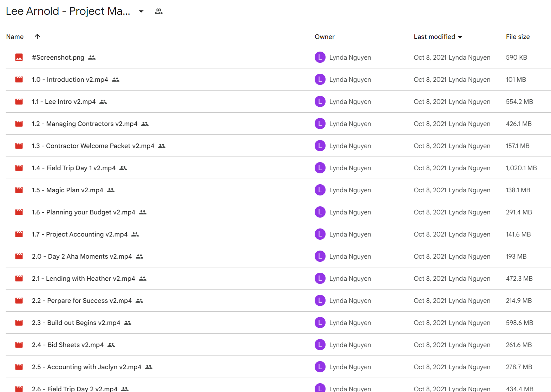Viewport: 551px width, 392px height.
Task: Click video icon for 1.7 - Project Accounting
Action: [19, 234]
